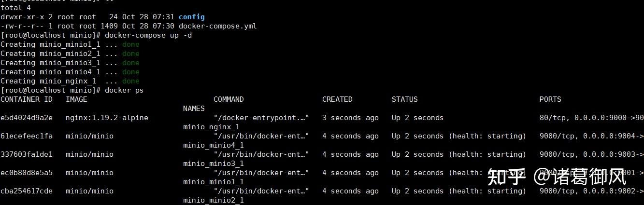Click the NAMES column header
This screenshot has width=644, height=205.
point(194,109)
